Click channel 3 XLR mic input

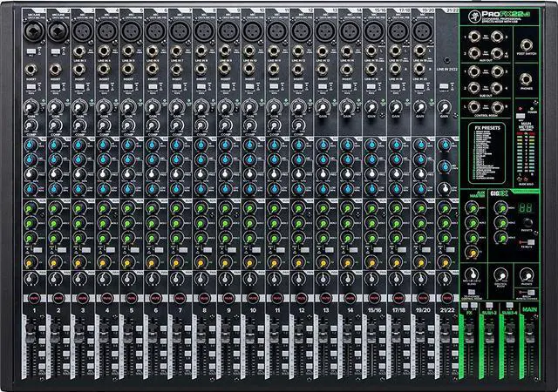point(82,31)
